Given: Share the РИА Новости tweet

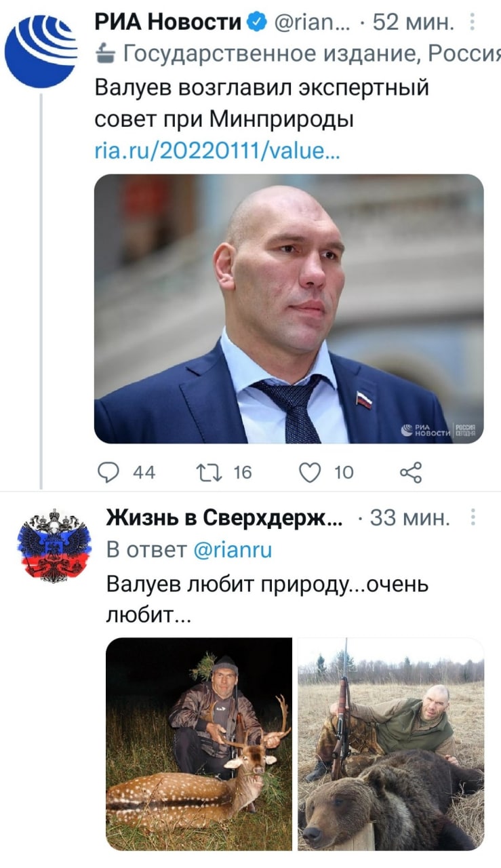Looking at the screenshot, I should point(411,472).
